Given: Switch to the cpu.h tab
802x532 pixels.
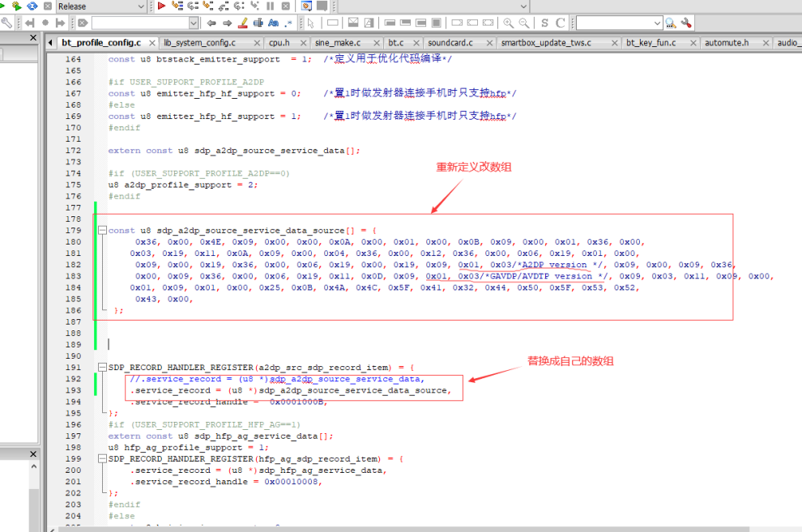Looking at the screenshot, I should tap(279, 43).
